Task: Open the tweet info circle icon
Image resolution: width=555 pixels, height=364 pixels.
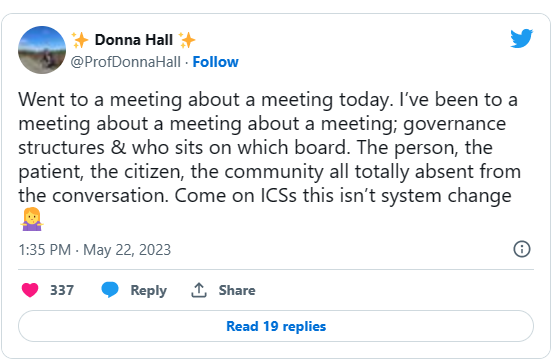Action: point(522,249)
